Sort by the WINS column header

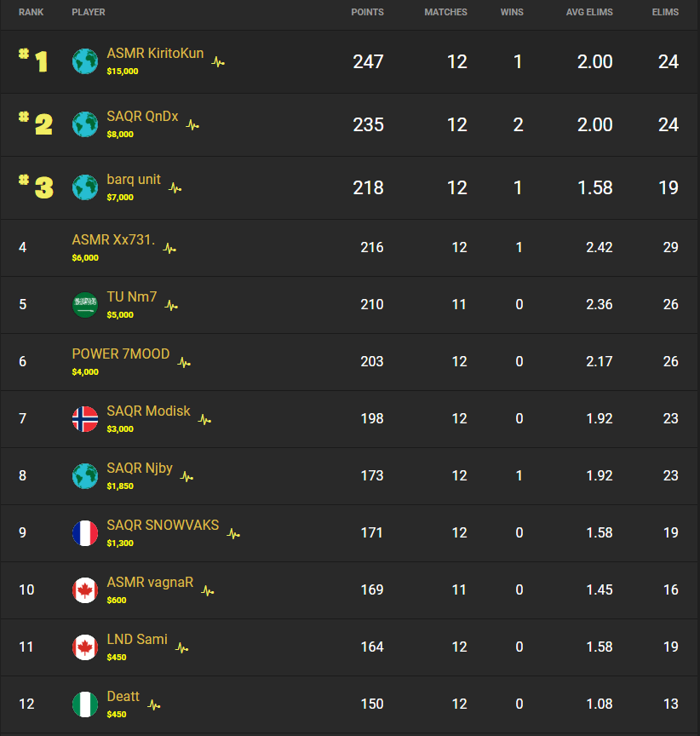pos(512,12)
